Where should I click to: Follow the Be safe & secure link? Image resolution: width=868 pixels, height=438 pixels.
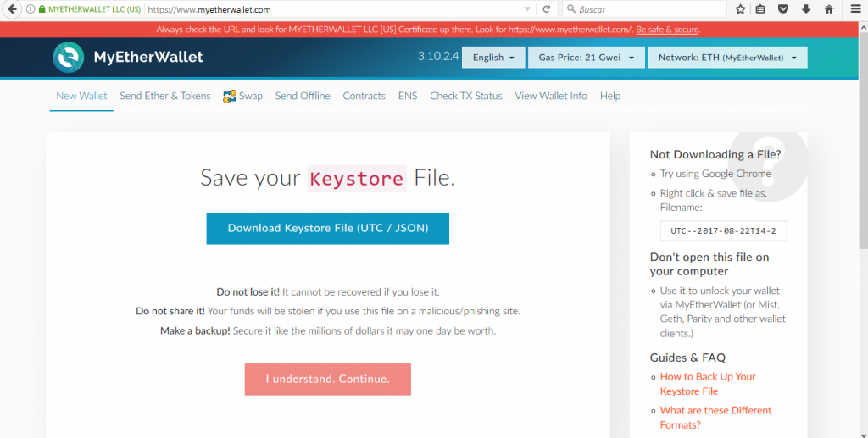coord(667,30)
